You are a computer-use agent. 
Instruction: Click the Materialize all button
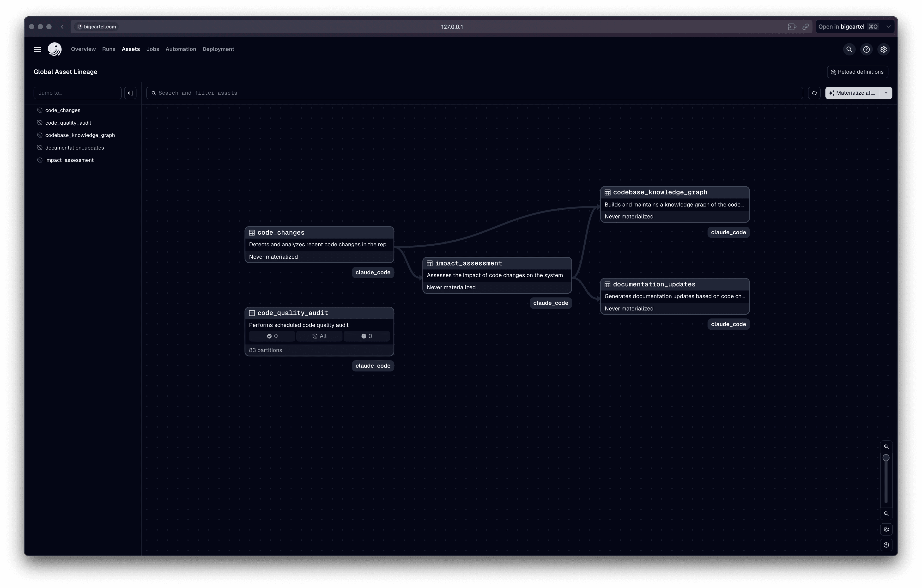click(853, 93)
